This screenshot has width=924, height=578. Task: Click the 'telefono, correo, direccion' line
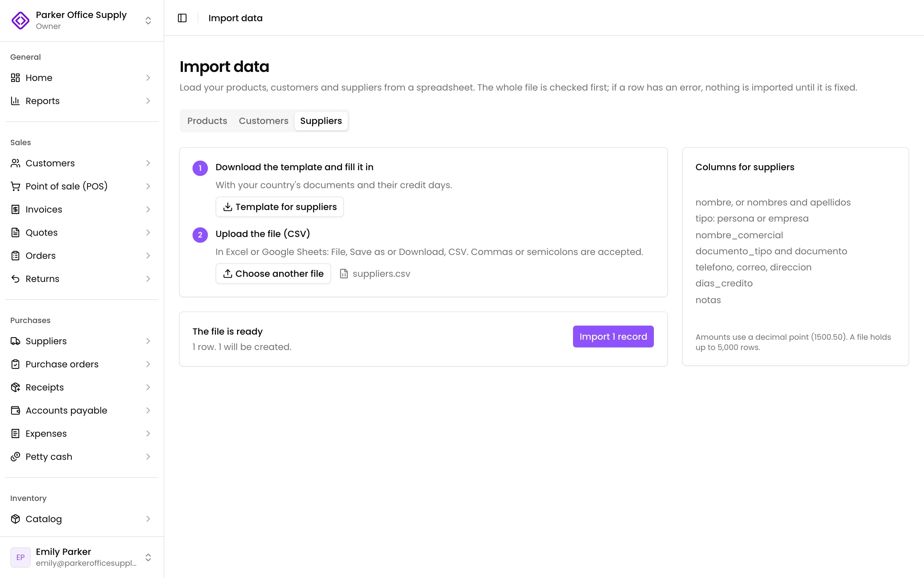[753, 267]
